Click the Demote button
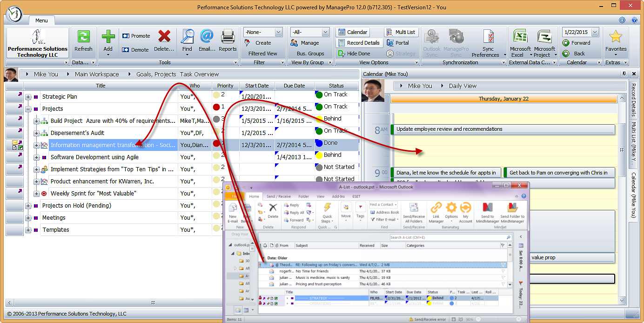The width and height of the screenshot is (644, 323). point(135,50)
